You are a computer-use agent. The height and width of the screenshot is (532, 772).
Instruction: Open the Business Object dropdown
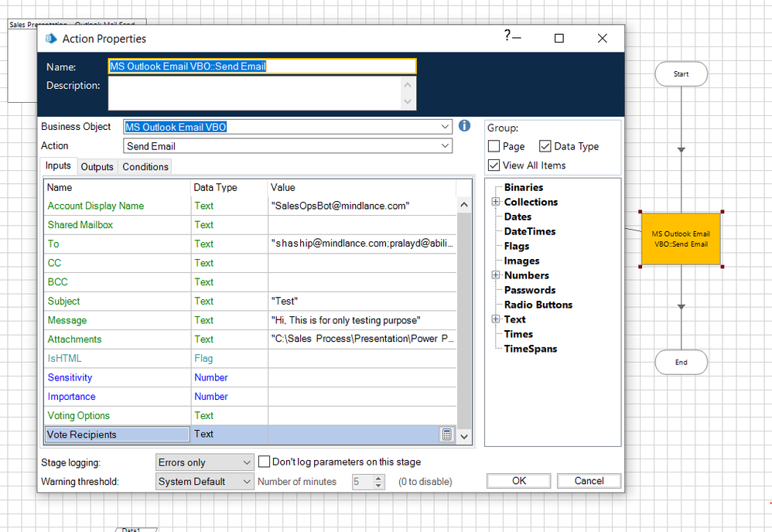445,127
